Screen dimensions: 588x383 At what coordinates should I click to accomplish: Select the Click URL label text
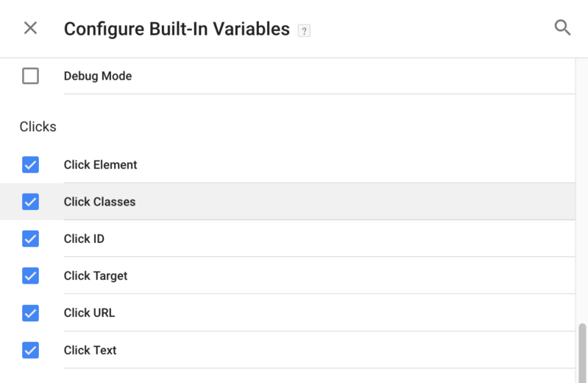[x=89, y=313]
